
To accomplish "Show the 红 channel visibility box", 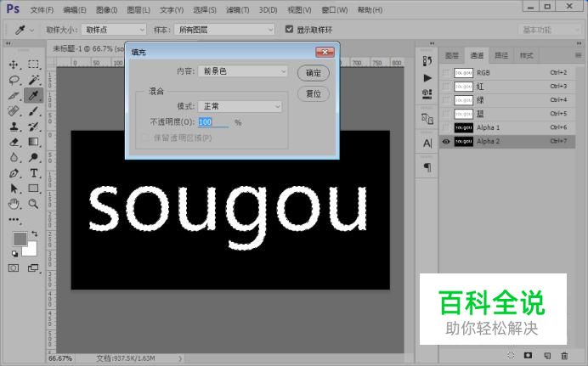I will (x=446, y=87).
